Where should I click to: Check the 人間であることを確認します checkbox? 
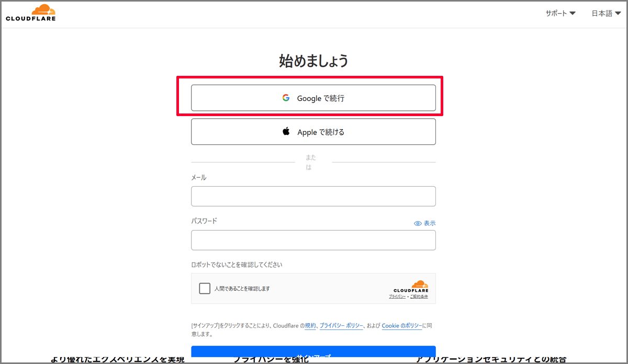tap(205, 289)
